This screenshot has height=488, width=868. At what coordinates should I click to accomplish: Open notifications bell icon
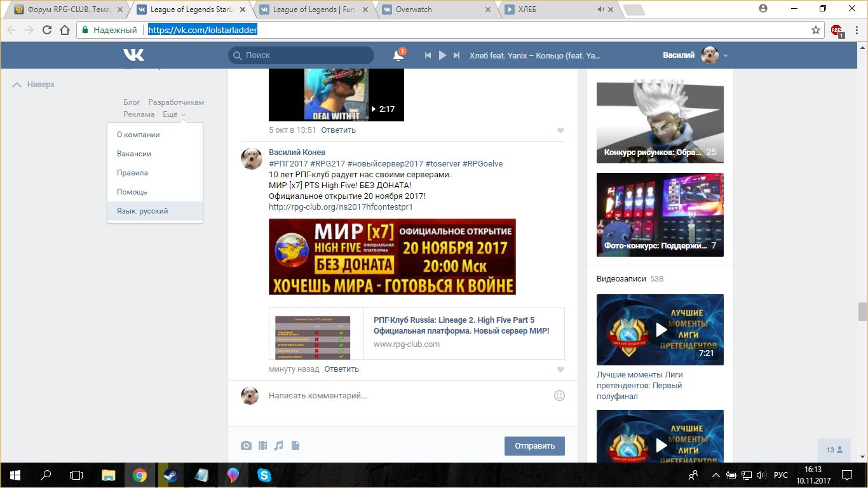point(398,55)
